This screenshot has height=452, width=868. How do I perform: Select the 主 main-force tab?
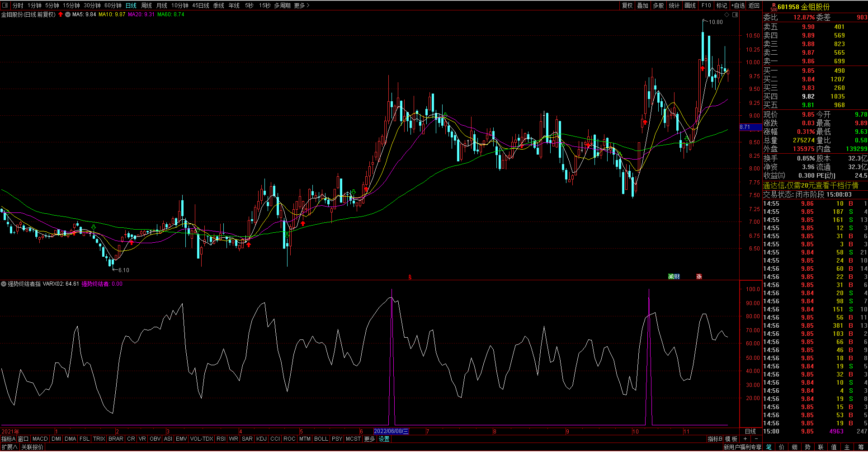coord(847,447)
